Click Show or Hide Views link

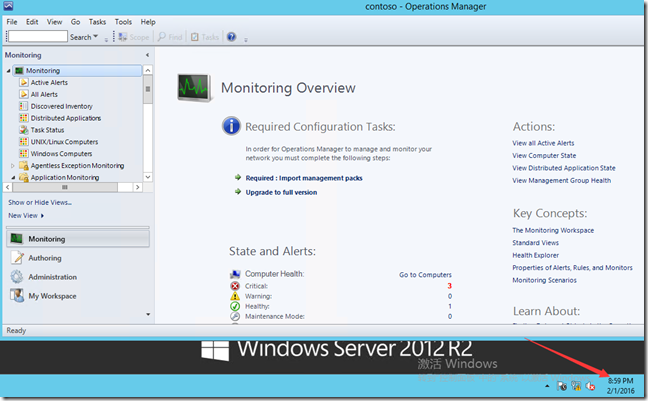tap(40, 203)
